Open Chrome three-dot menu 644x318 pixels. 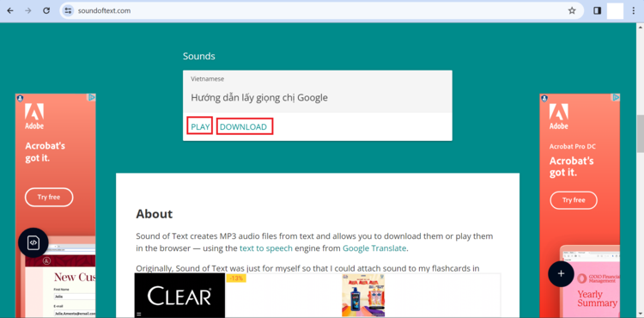coord(633,10)
